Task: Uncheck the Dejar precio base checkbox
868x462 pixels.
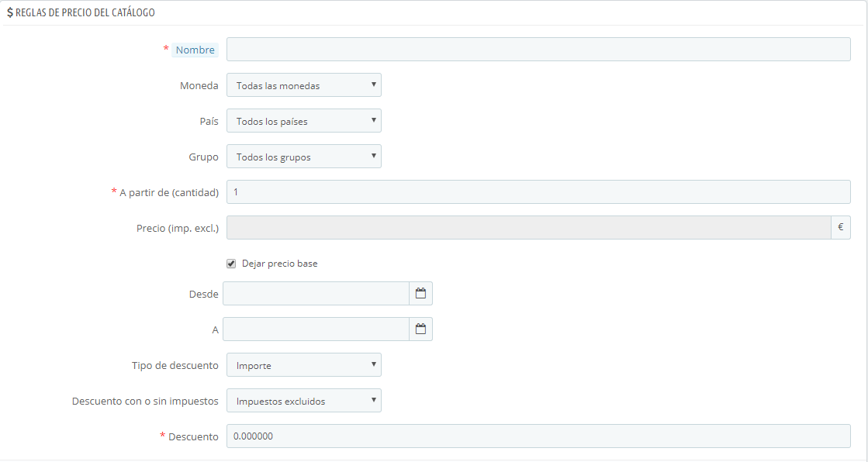Action: pyautogui.click(x=230, y=263)
